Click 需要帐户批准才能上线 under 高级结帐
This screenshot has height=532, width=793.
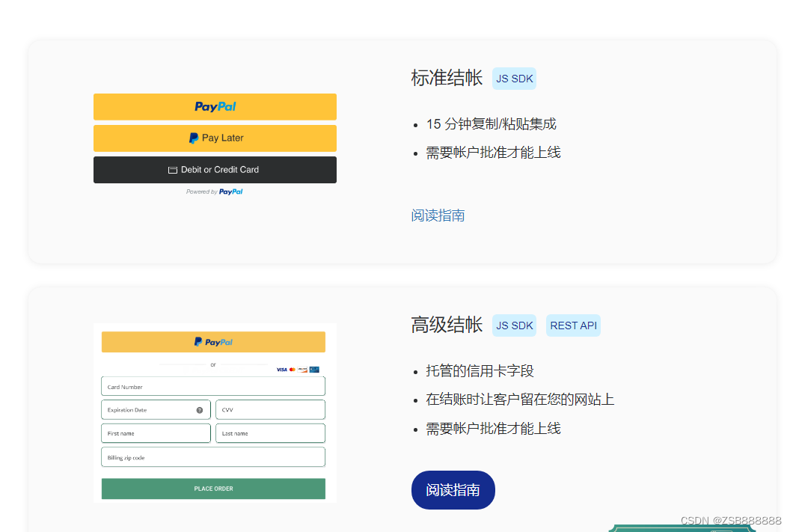pos(493,428)
